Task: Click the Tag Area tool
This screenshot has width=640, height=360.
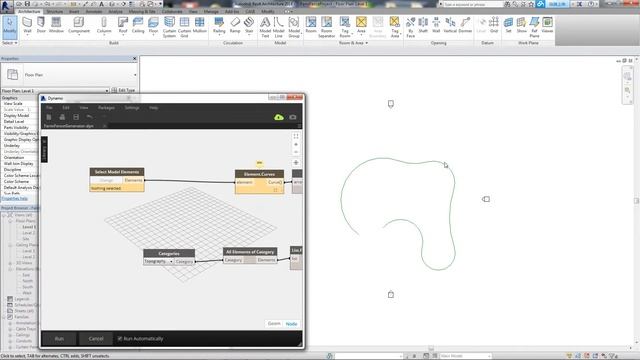Action: coord(395,27)
